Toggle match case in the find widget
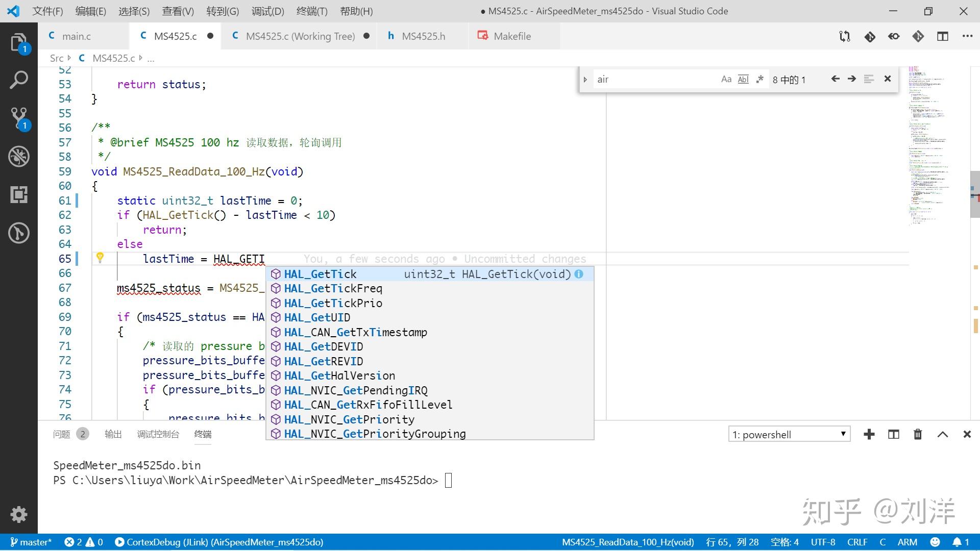Image resolution: width=980 pixels, height=551 pixels. point(726,79)
